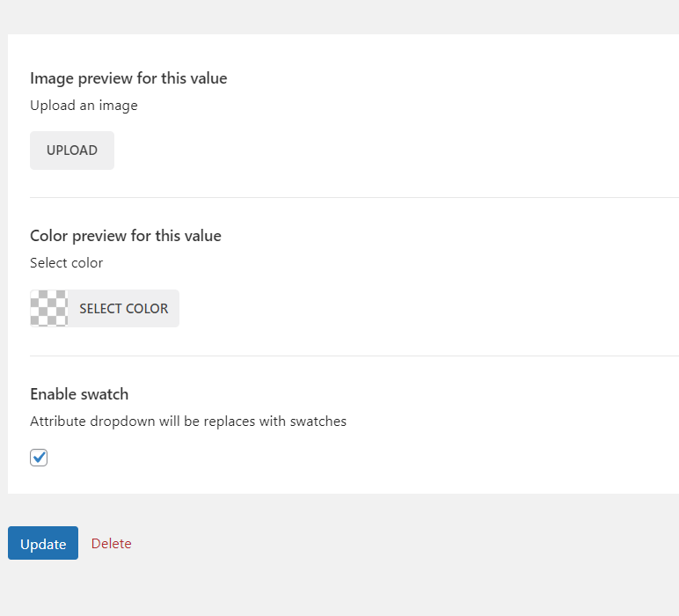Click divider line below the UPLOAD section
The height and width of the screenshot is (616, 679).
[352, 198]
